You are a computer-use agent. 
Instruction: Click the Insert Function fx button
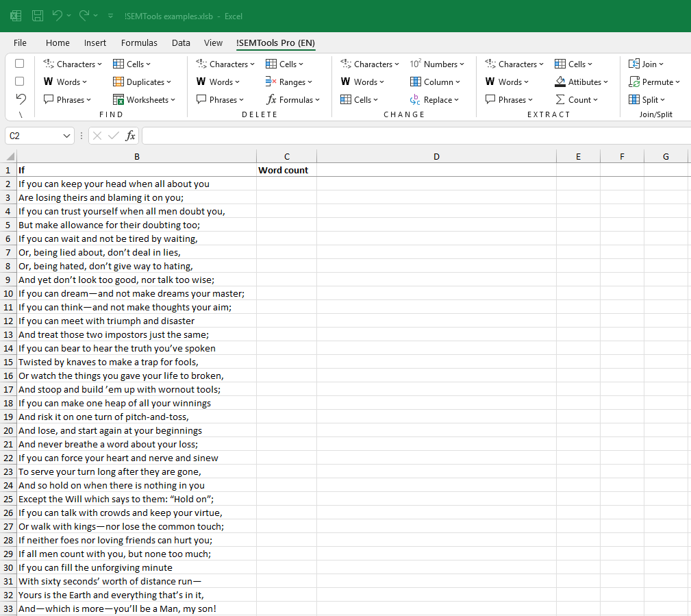point(130,135)
